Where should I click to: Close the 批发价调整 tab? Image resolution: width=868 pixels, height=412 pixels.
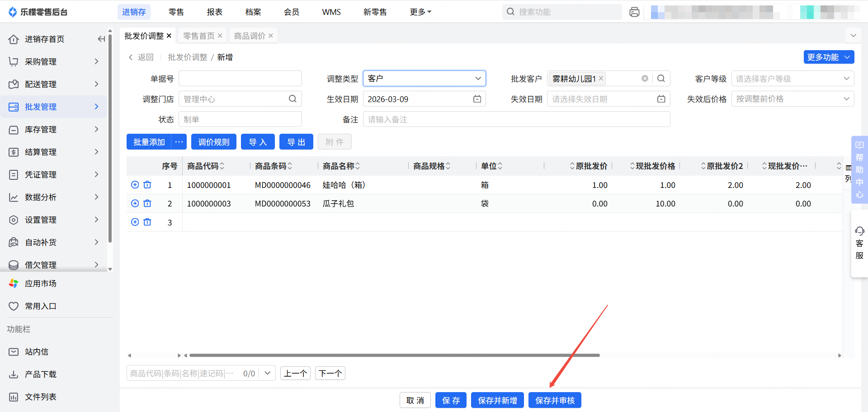pos(169,36)
